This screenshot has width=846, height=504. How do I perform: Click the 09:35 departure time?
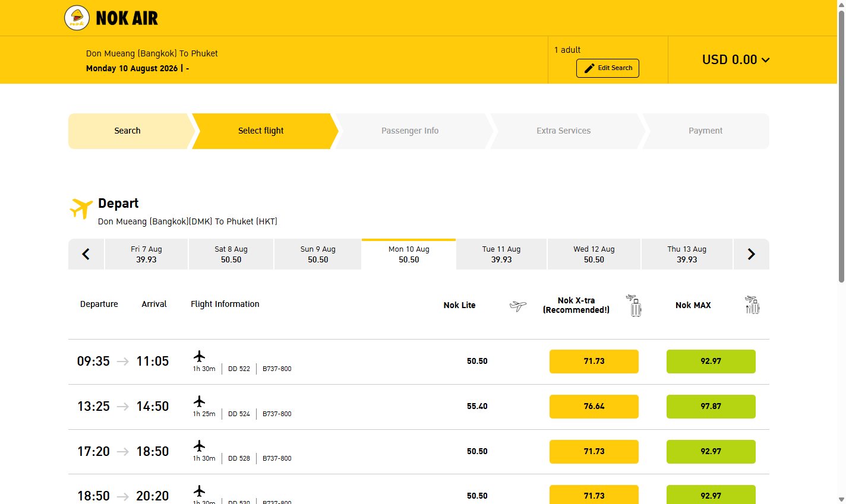93,362
